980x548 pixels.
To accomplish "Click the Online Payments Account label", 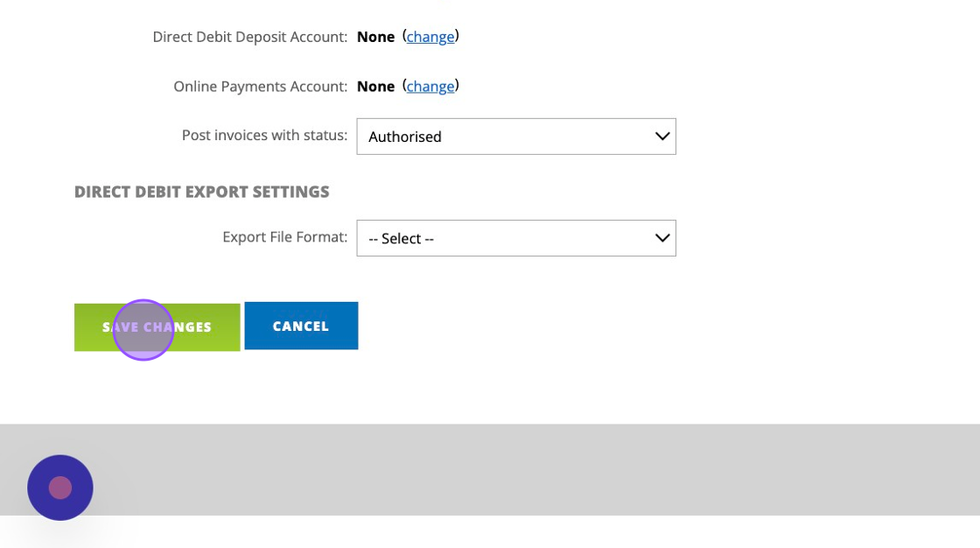I will click(260, 87).
